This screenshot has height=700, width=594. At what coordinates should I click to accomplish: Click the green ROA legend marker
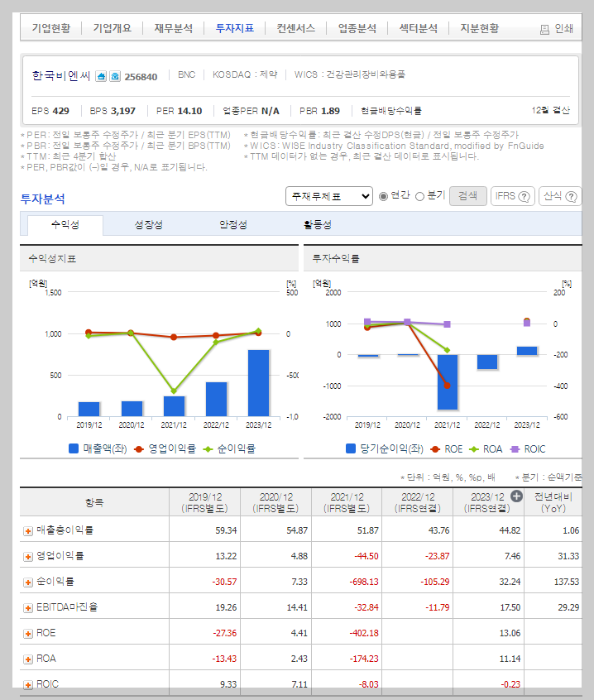[474, 449]
